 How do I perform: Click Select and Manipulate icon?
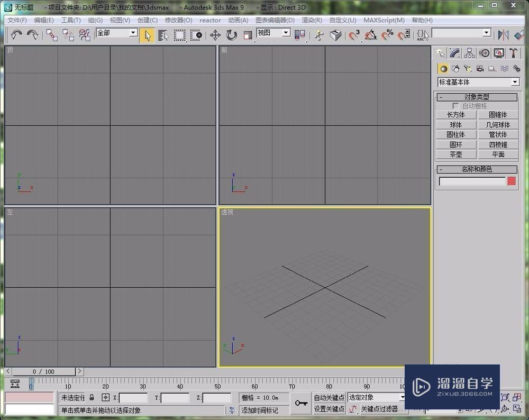coord(319,35)
